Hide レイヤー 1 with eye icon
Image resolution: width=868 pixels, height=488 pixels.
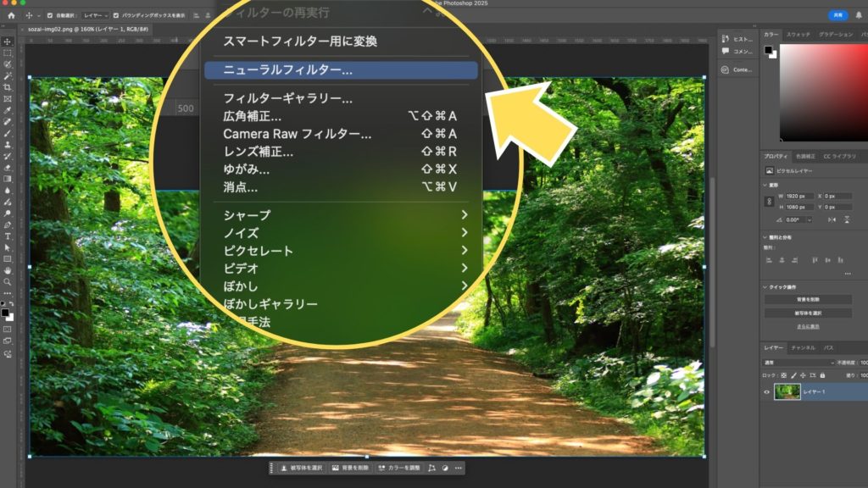click(766, 392)
